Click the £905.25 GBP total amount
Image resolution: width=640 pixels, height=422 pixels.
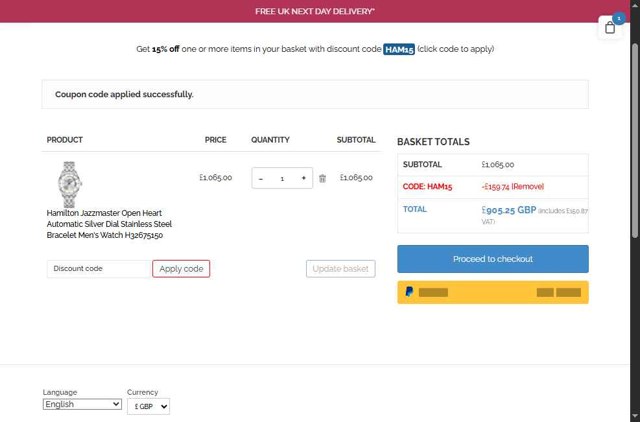[509, 210]
